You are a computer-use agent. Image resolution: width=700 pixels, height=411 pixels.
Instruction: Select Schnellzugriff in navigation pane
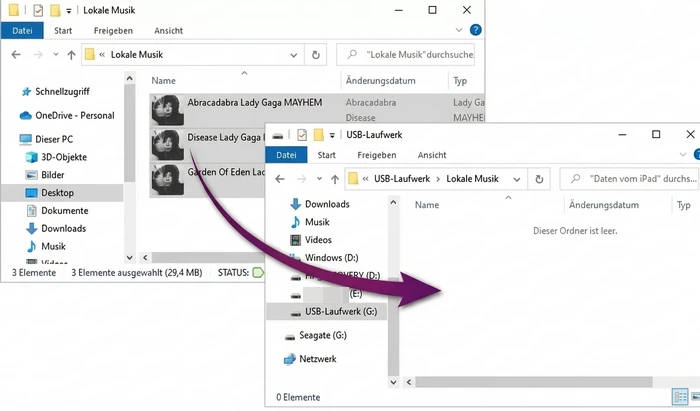[x=62, y=91]
